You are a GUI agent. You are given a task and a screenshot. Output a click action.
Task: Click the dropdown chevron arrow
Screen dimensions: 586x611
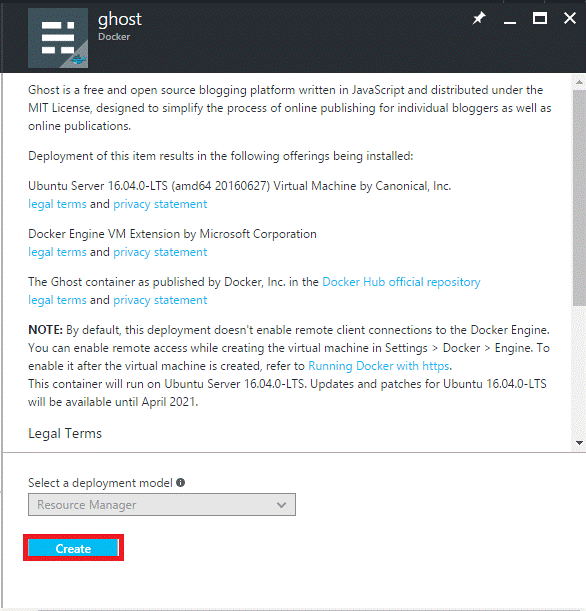click(281, 505)
